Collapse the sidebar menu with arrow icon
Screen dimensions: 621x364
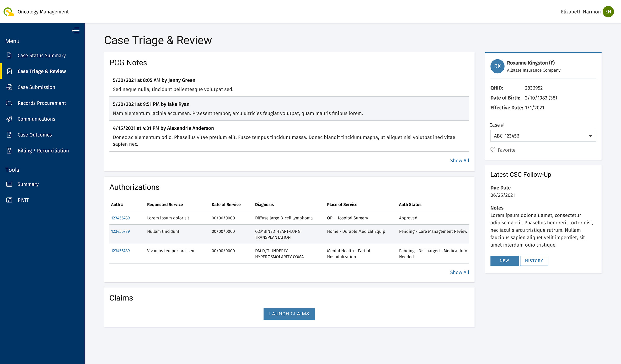pos(75,31)
